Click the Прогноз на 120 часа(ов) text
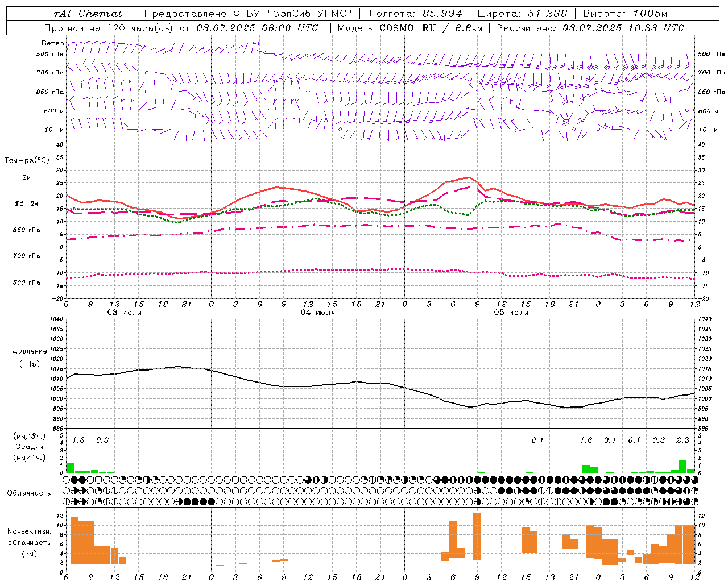The height and width of the screenshot is (582, 728). coord(110,28)
